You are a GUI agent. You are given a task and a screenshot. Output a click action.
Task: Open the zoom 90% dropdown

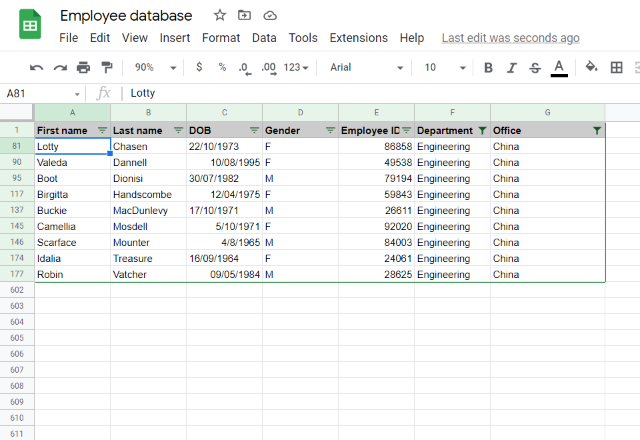pyautogui.click(x=155, y=67)
